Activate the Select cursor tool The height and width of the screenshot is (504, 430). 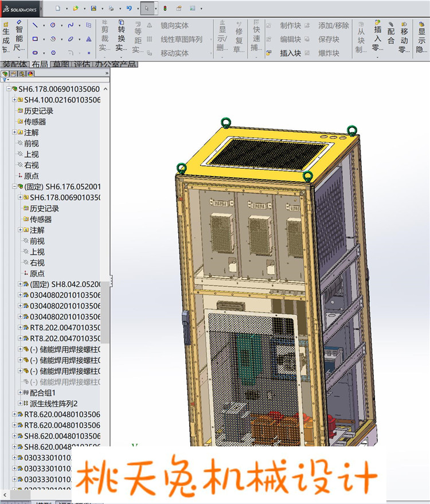[147, 9]
